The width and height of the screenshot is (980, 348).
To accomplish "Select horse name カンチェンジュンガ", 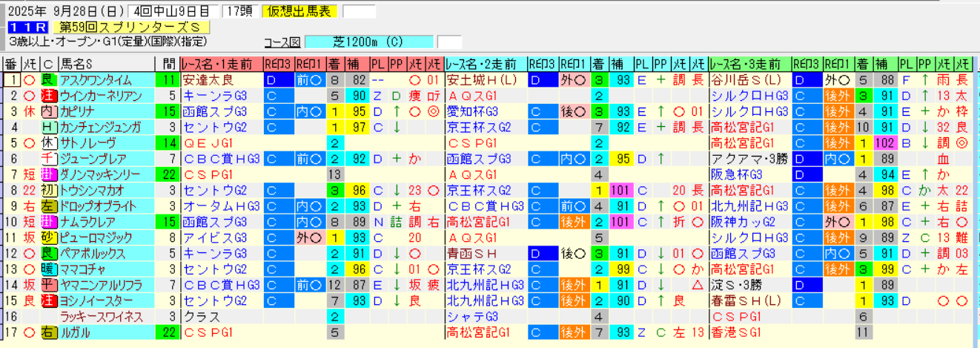I will (x=101, y=127).
